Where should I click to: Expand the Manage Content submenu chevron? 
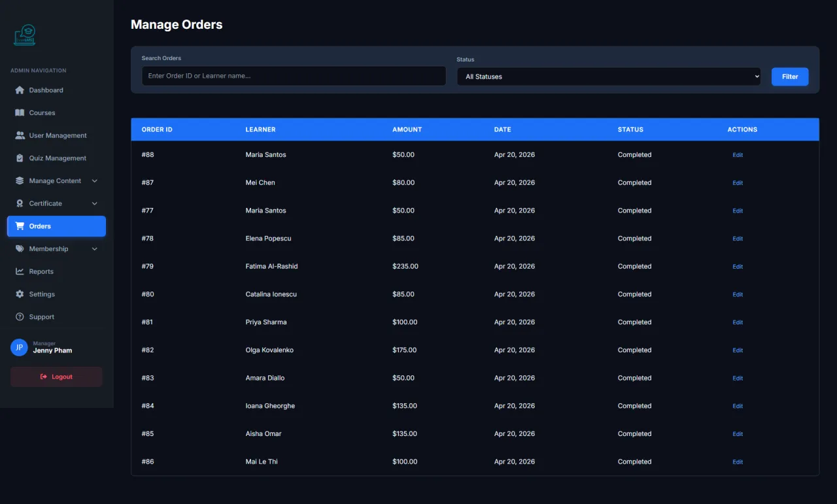(x=95, y=181)
